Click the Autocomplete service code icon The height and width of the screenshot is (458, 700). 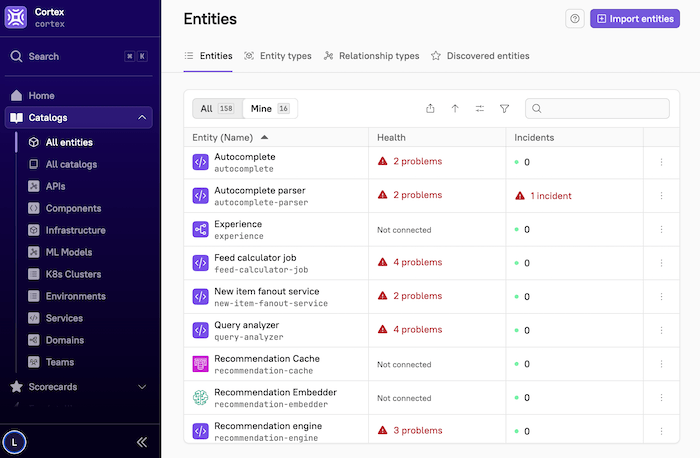200,162
